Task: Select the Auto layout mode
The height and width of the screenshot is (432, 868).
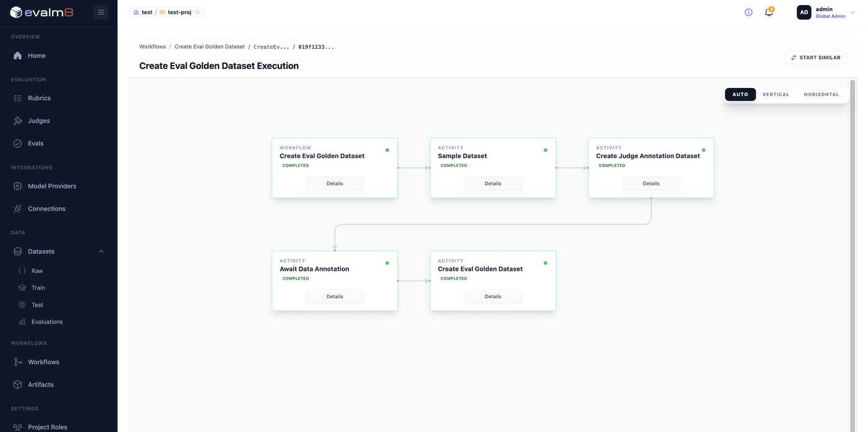Action: 740,94
